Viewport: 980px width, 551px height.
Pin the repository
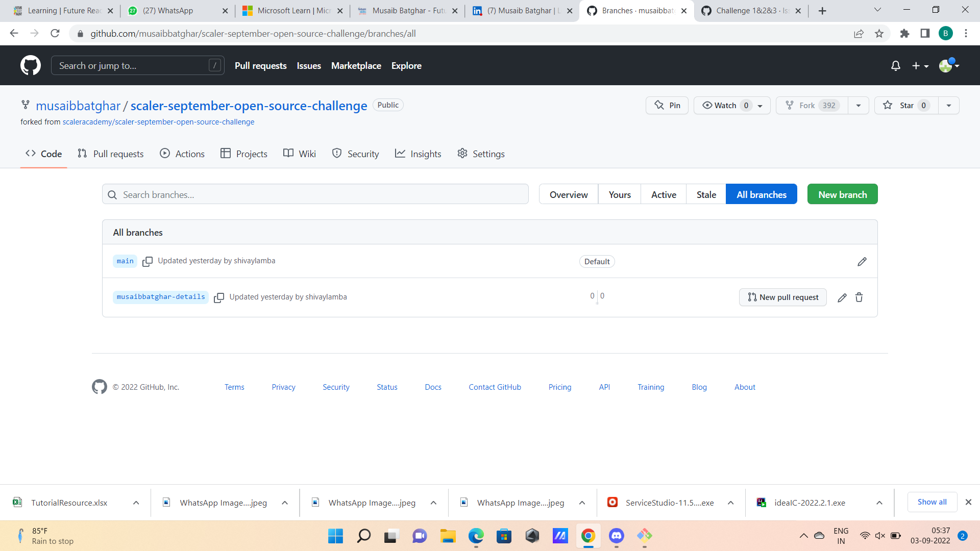(x=667, y=105)
